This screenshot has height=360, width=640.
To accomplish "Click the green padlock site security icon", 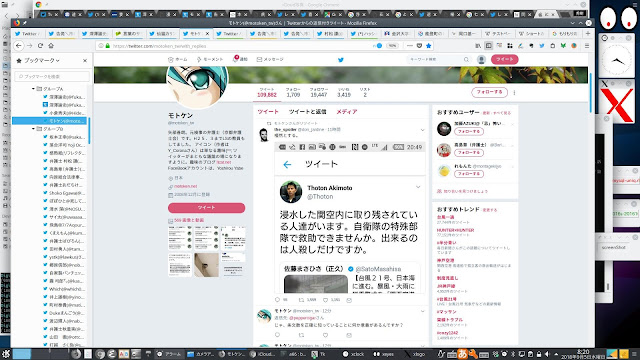I will tap(107, 46).
